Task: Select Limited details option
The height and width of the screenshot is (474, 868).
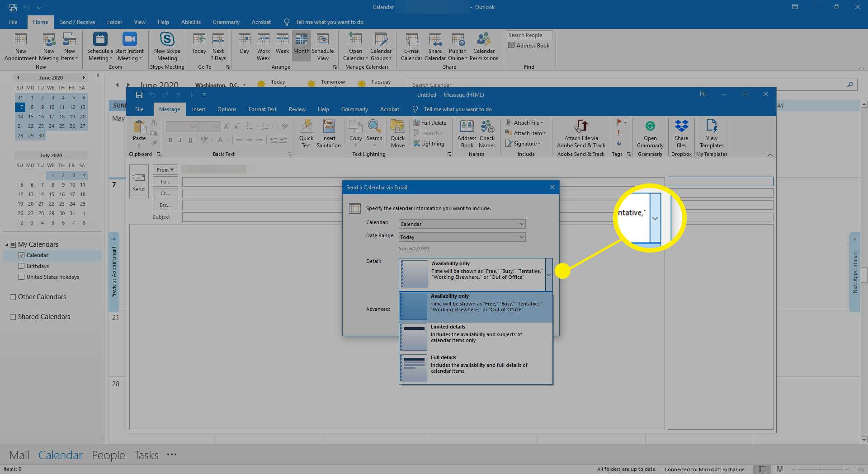Action: pos(476,337)
